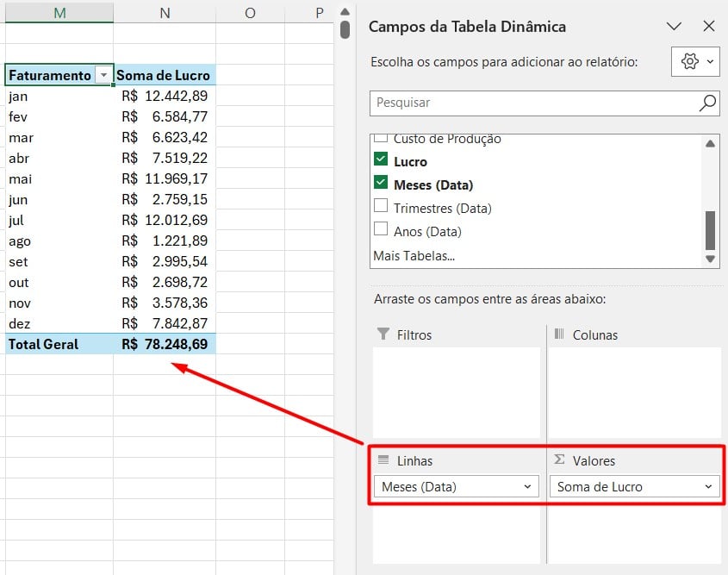Select the abr row label
The height and width of the screenshot is (575, 728).
59,158
